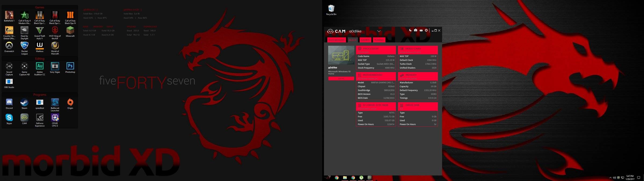
Task: Click the PC build thumbnail image
Action: [x=341, y=55]
